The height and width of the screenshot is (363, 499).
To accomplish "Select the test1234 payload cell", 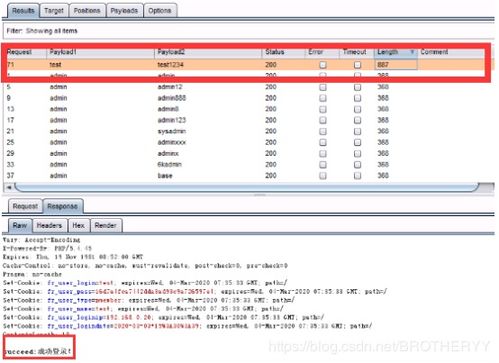I will click(x=171, y=65).
